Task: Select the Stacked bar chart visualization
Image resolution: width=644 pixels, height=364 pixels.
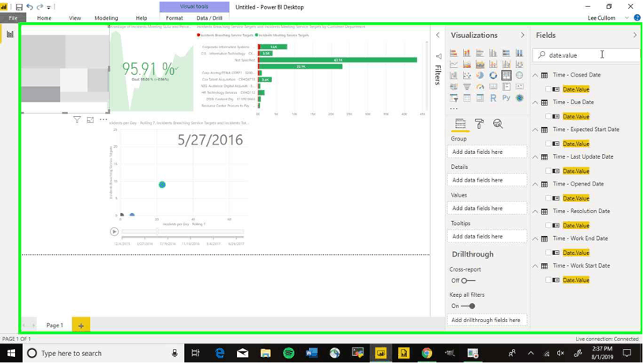Action: click(454, 53)
